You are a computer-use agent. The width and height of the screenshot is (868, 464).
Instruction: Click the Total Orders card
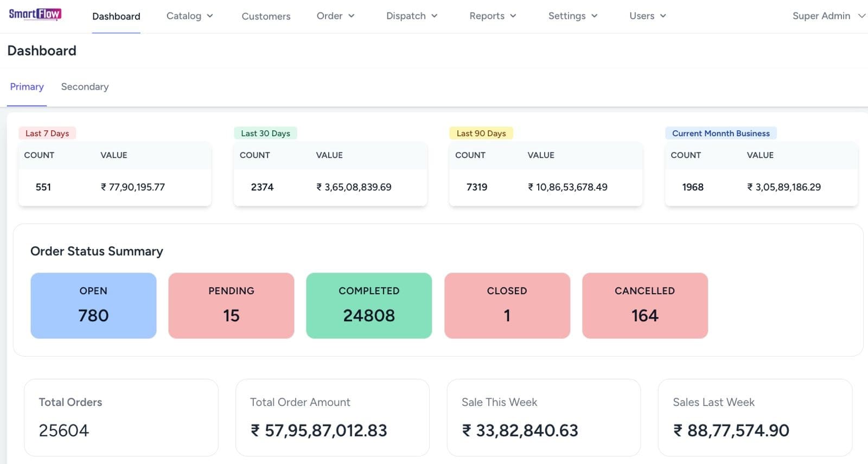[121, 417]
